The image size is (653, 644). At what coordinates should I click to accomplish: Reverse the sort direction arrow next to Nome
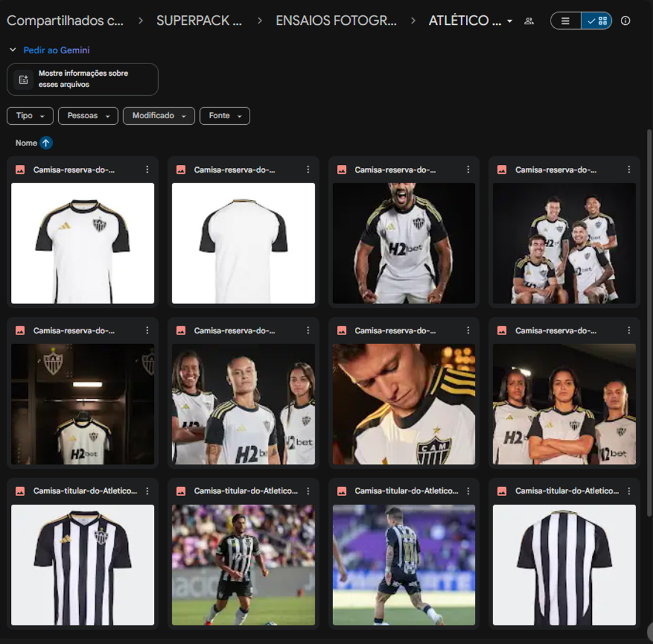46,143
